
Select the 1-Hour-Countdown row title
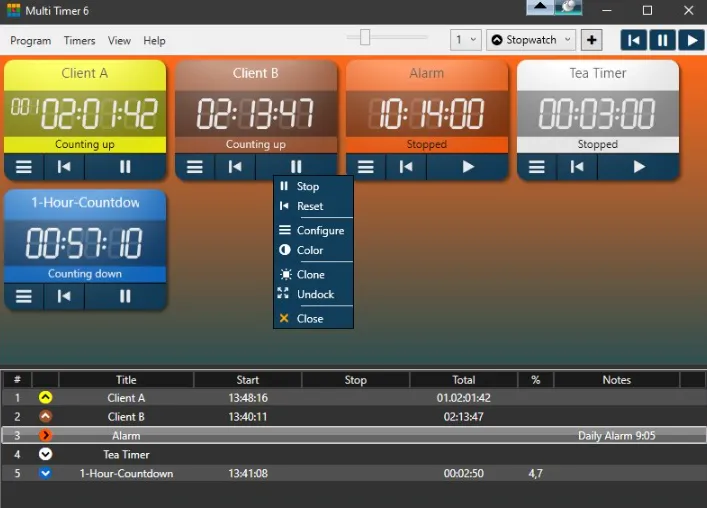[126, 474]
